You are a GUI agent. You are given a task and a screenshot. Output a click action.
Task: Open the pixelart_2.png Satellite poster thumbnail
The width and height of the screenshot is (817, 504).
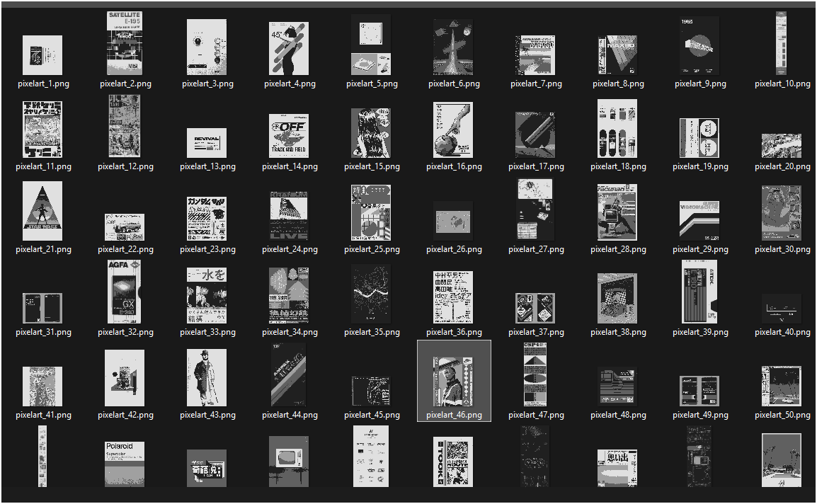point(125,43)
